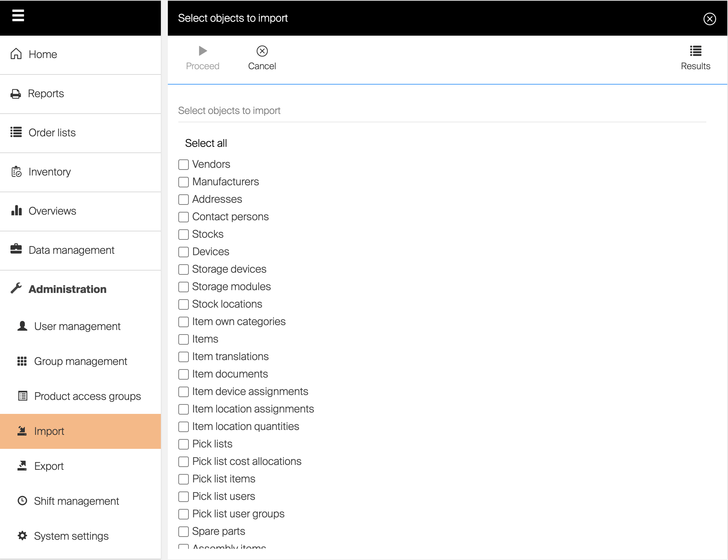Viewport: 728px width, 560px height.
Task: Tick the Pick lists checkbox
Action: [184, 444]
